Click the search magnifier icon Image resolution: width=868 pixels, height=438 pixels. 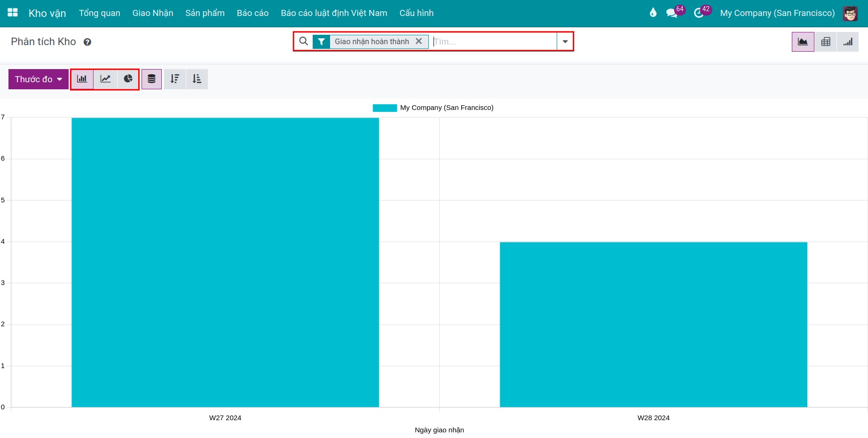[304, 41]
